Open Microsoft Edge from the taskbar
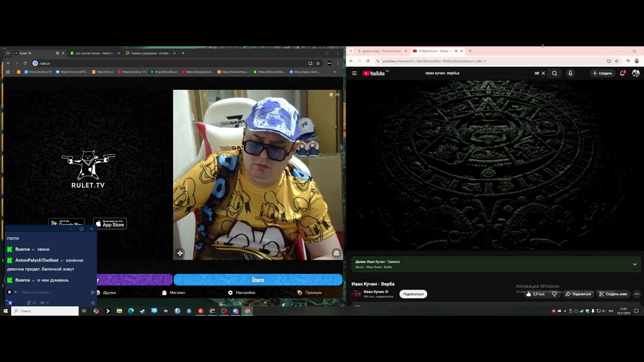 click(x=131, y=311)
